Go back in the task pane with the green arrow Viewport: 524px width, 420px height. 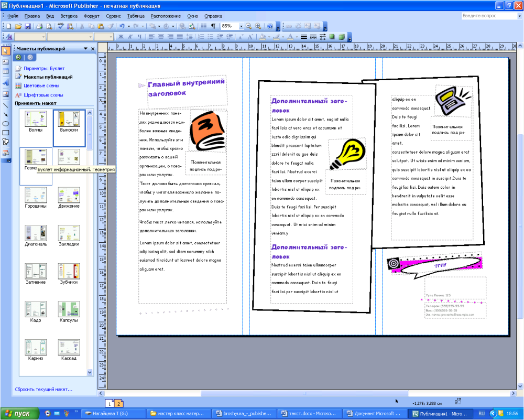pos(18,58)
